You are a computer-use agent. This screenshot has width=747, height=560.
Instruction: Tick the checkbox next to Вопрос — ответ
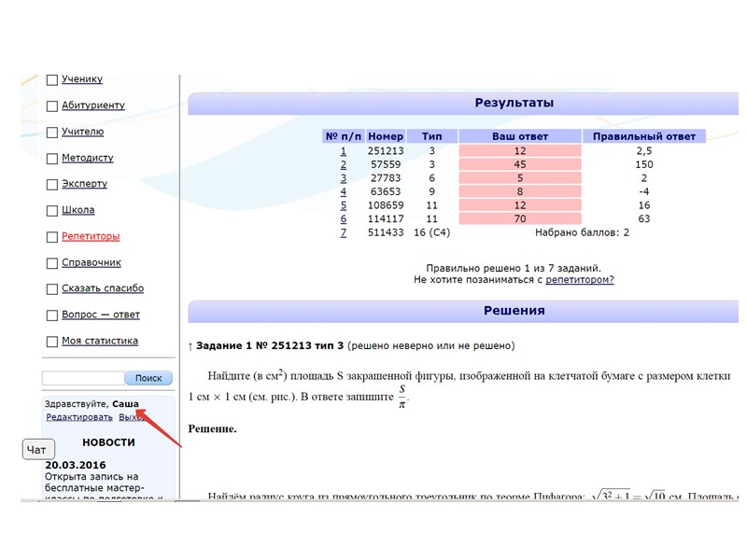(52, 315)
